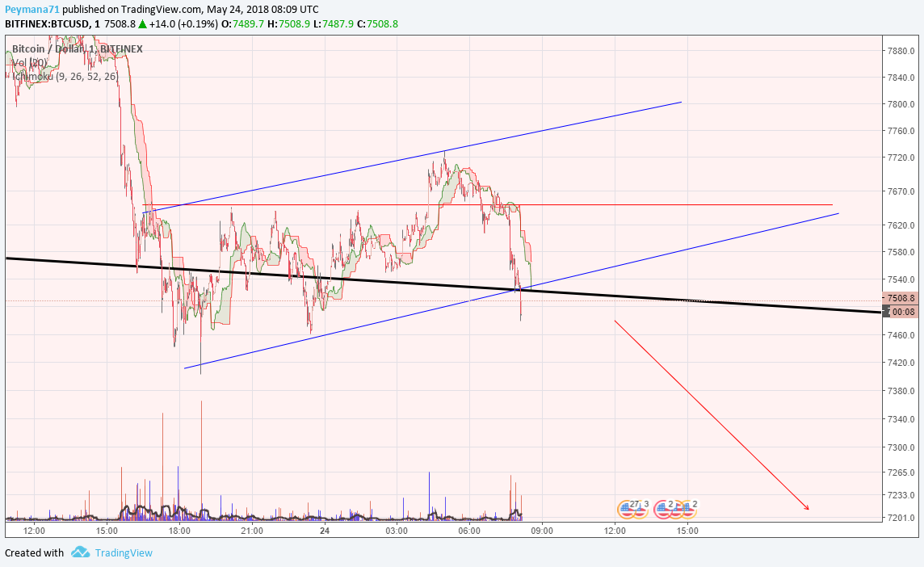Viewport: 924px width, 567px height.
Task: Click the high value H:7508.9
Action: coord(288,24)
